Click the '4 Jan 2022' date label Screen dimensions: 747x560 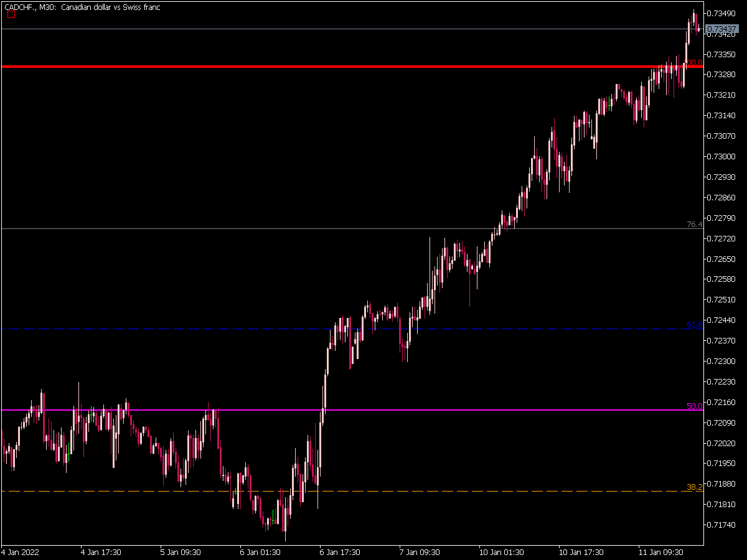[20, 552]
